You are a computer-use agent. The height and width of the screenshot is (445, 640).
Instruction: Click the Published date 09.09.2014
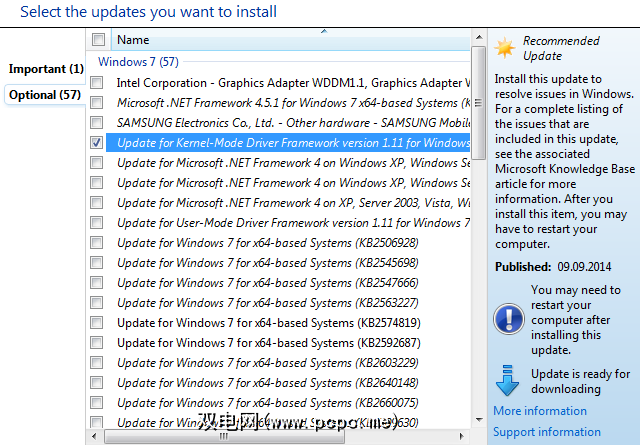pos(584,267)
